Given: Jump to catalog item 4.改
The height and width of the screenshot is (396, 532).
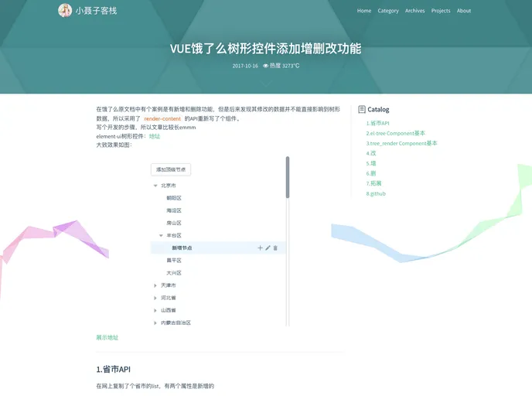Looking at the screenshot, I should 371,153.
